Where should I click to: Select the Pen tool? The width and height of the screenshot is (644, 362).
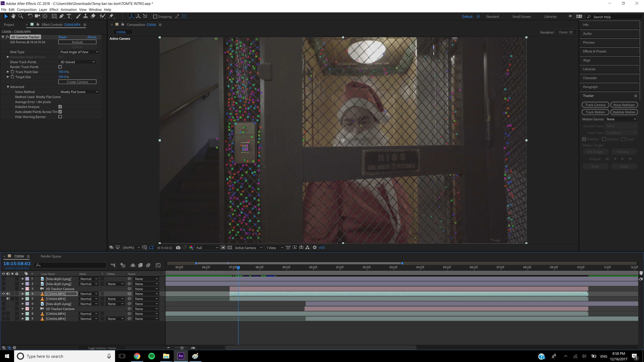tap(61, 16)
